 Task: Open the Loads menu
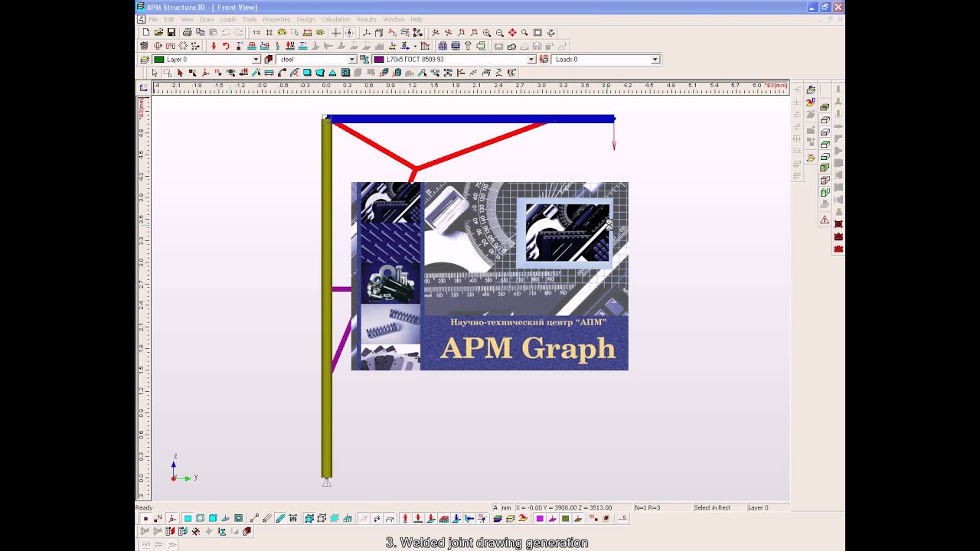(x=228, y=19)
